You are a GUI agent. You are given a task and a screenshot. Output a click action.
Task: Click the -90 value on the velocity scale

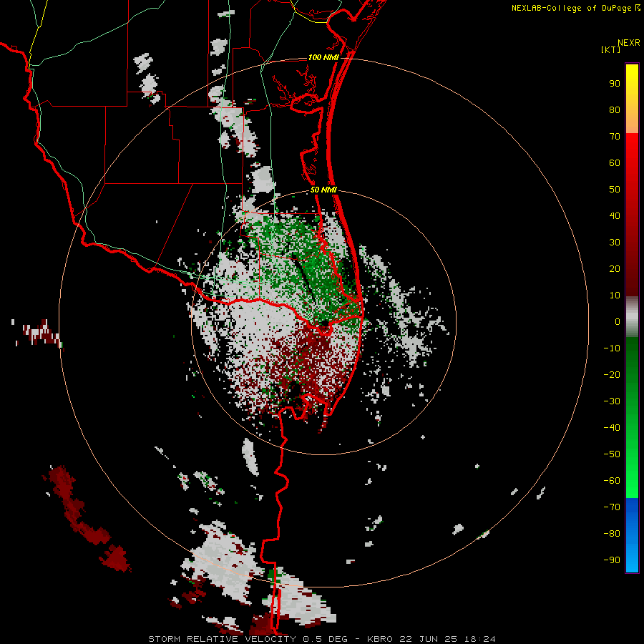pos(612,560)
